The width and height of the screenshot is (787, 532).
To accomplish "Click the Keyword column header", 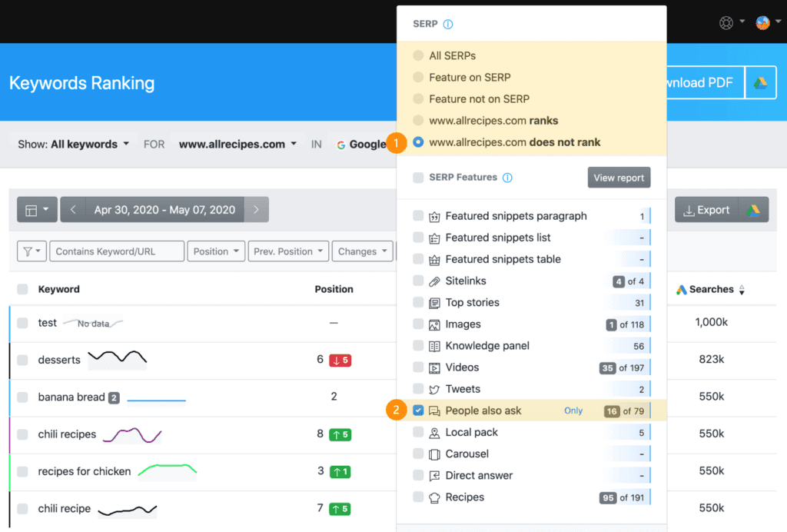I will pos(58,289).
